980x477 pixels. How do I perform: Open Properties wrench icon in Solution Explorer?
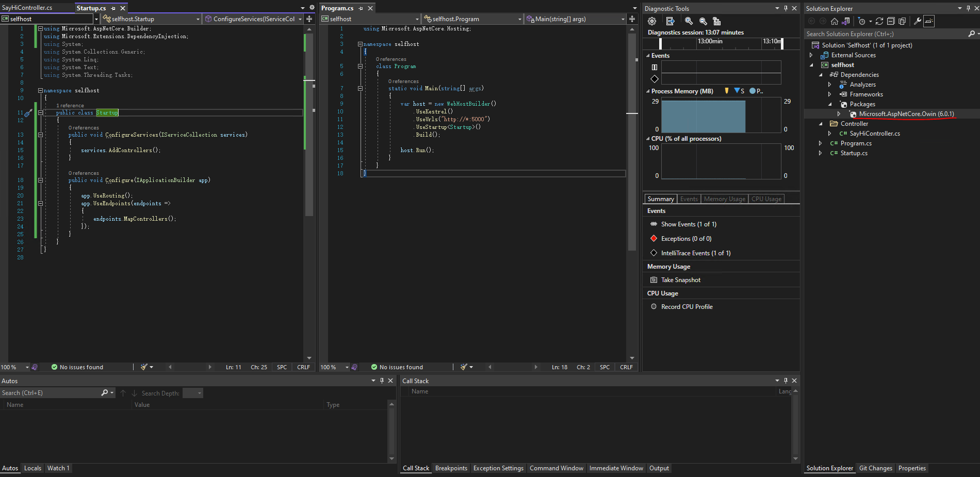(918, 21)
